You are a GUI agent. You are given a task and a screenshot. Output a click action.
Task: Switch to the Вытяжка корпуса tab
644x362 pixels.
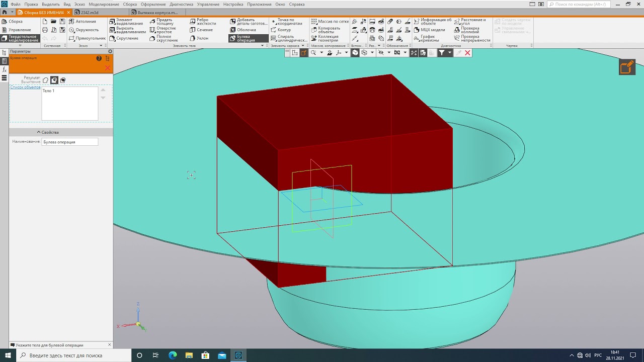[x=157, y=12]
